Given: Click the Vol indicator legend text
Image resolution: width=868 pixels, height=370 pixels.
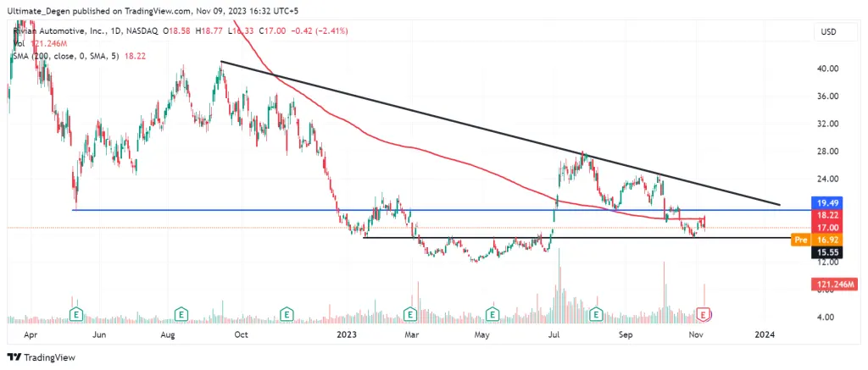Looking at the screenshot, I should tap(18, 44).
